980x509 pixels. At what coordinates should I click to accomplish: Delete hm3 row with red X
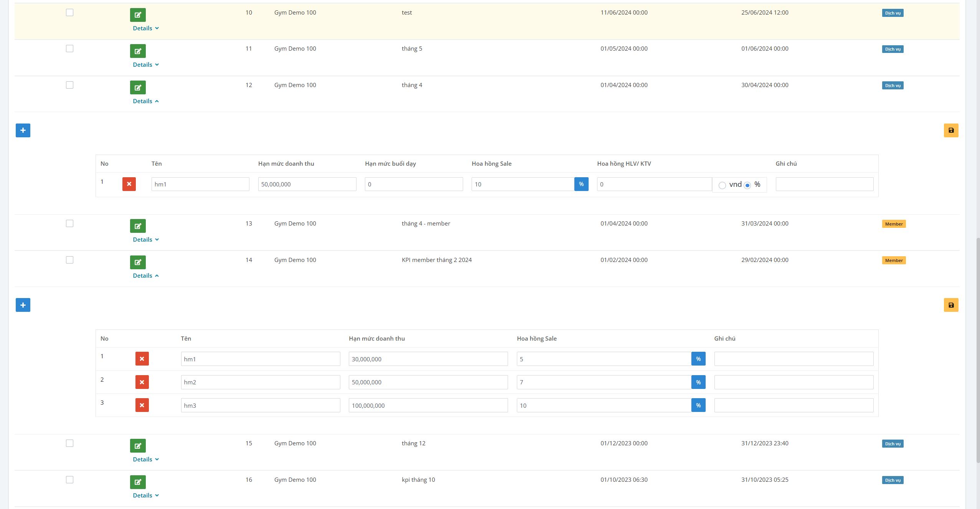tap(142, 405)
